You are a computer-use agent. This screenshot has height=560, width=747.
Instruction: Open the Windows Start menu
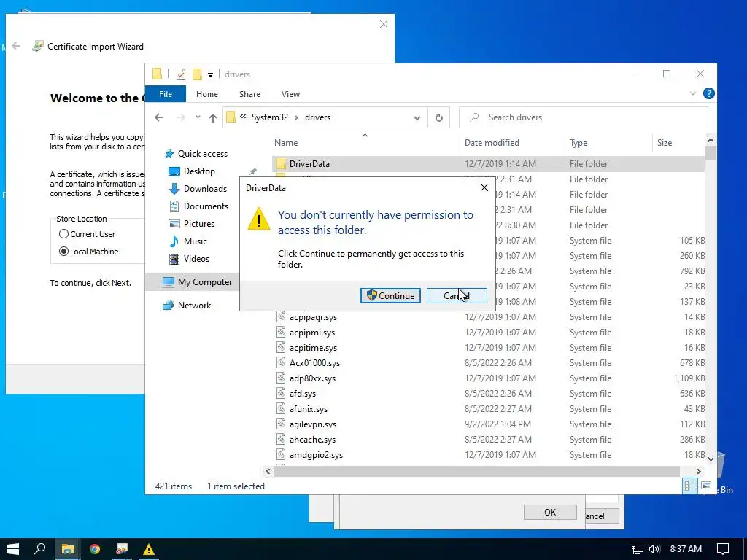[x=13, y=549]
